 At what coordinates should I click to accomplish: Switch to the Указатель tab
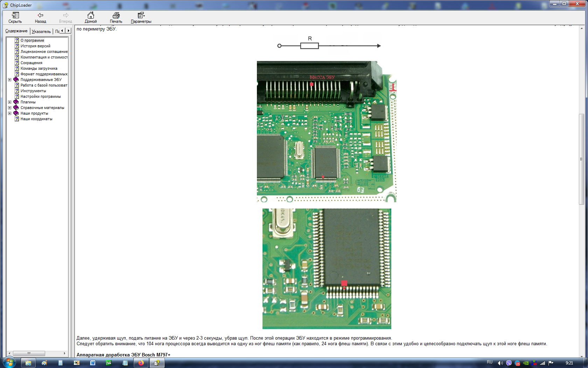(41, 32)
